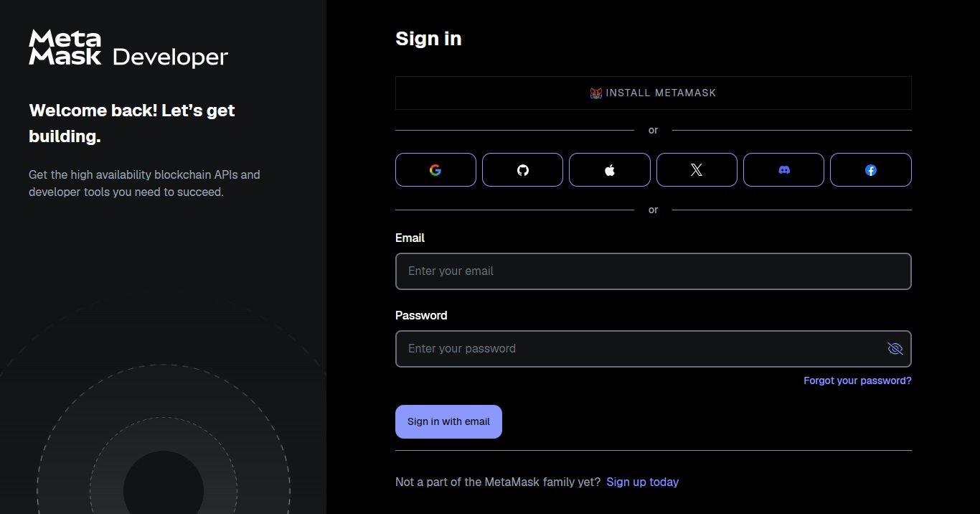This screenshot has width=980, height=514.
Task: Click the X (Twitter) sign-in icon
Action: (697, 169)
